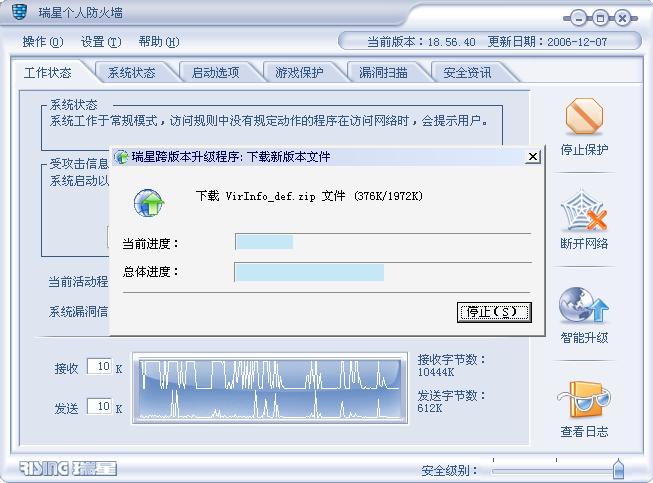
Task: Click the 智能升级 smart upgrade globe icon
Action: [x=583, y=306]
